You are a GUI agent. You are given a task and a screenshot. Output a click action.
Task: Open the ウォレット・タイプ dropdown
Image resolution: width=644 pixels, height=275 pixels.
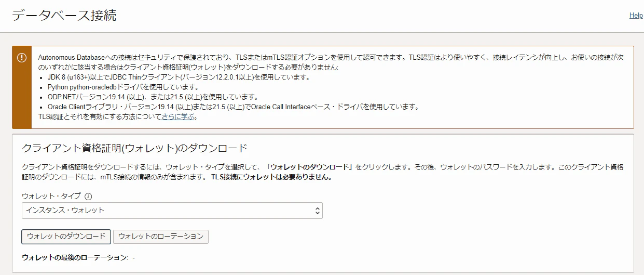point(172,211)
